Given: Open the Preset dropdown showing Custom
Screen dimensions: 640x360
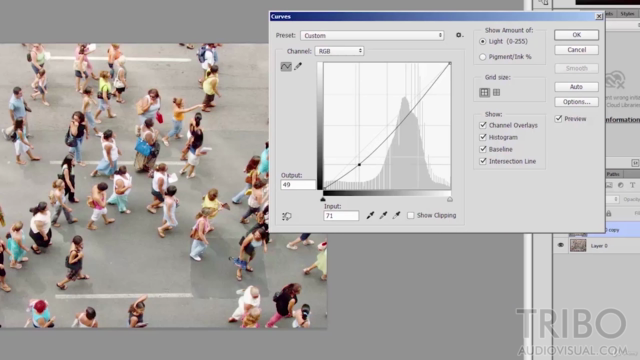Looking at the screenshot, I should [x=372, y=36].
